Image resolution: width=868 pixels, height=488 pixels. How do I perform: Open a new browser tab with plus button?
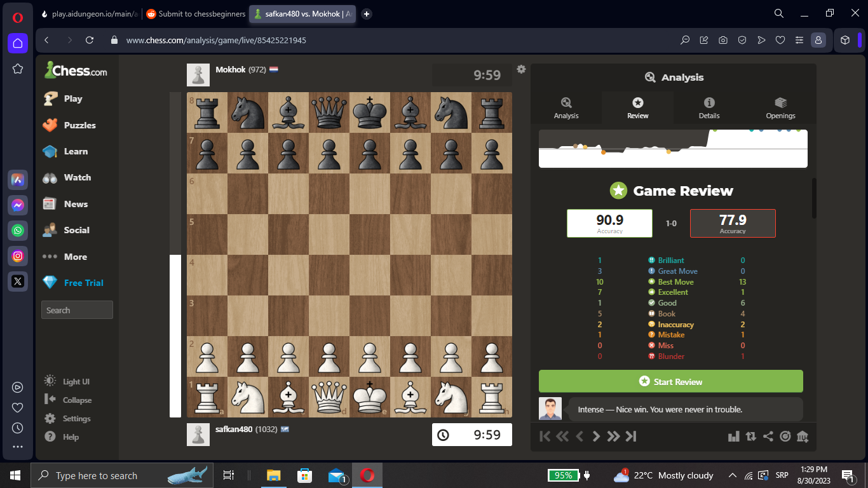coord(367,13)
